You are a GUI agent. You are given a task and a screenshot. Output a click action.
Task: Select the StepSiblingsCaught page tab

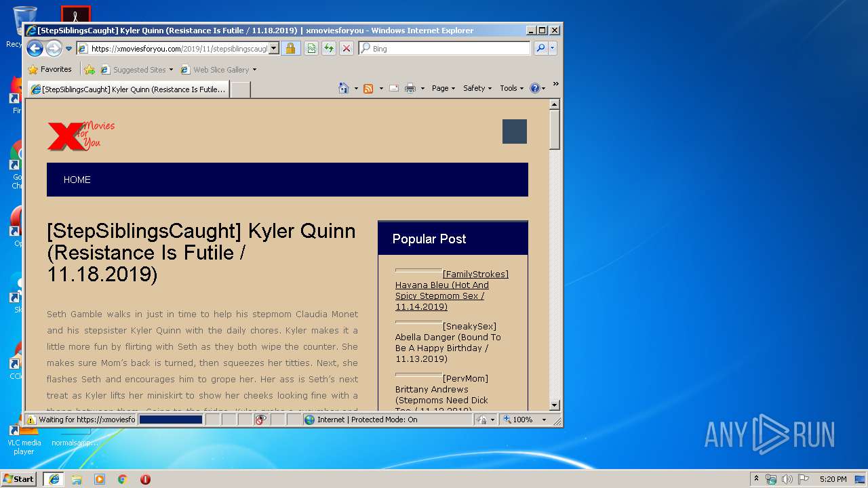click(x=128, y=89)
